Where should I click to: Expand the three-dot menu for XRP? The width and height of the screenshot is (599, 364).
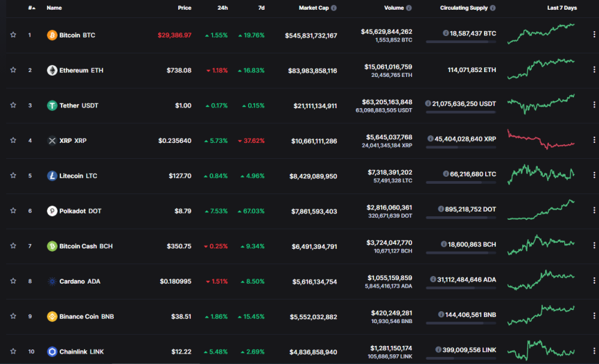[x=594, y=140]
